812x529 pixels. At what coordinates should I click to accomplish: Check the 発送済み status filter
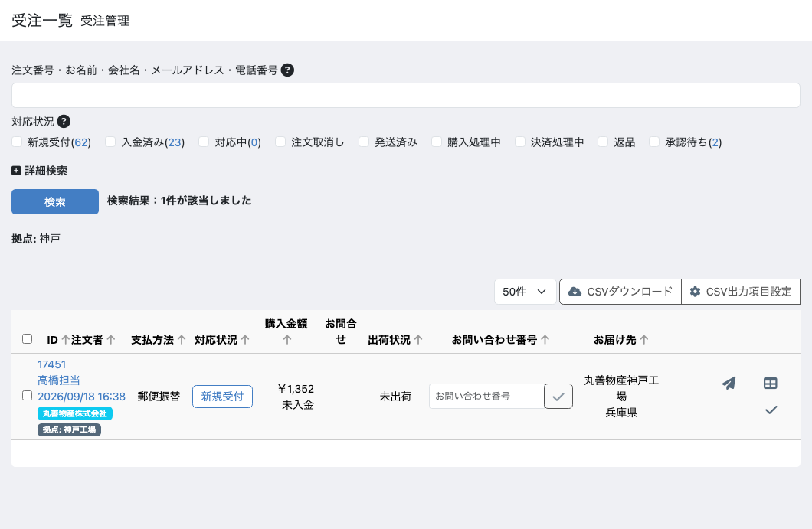pyautogui.click(x=364, y=142)
